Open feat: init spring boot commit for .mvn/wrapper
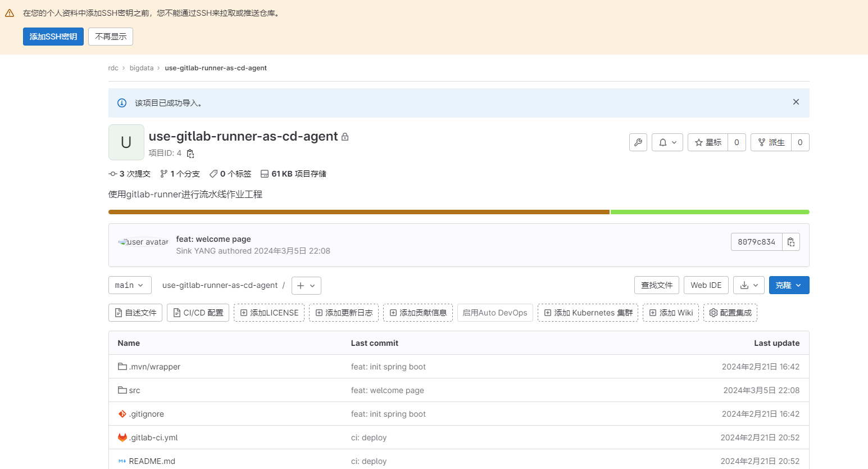This screenshot has width=868, height=469. click(388, 367)
